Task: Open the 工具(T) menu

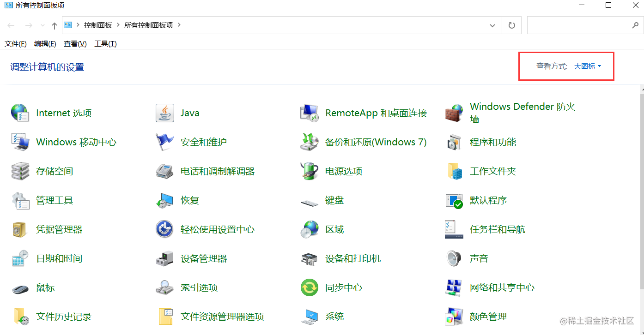Action: (x=105, y=44)
